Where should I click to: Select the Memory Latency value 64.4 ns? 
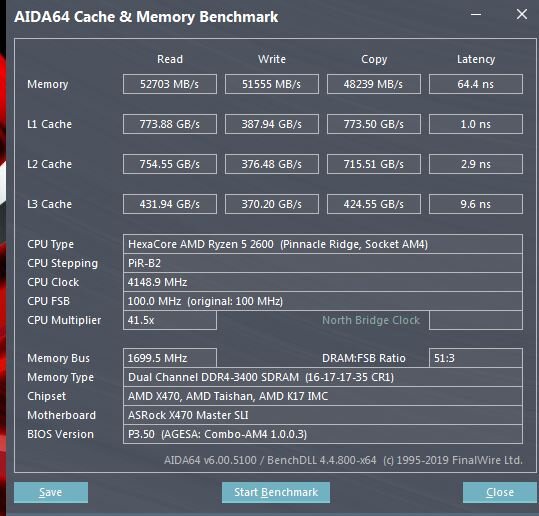[476, 84]
